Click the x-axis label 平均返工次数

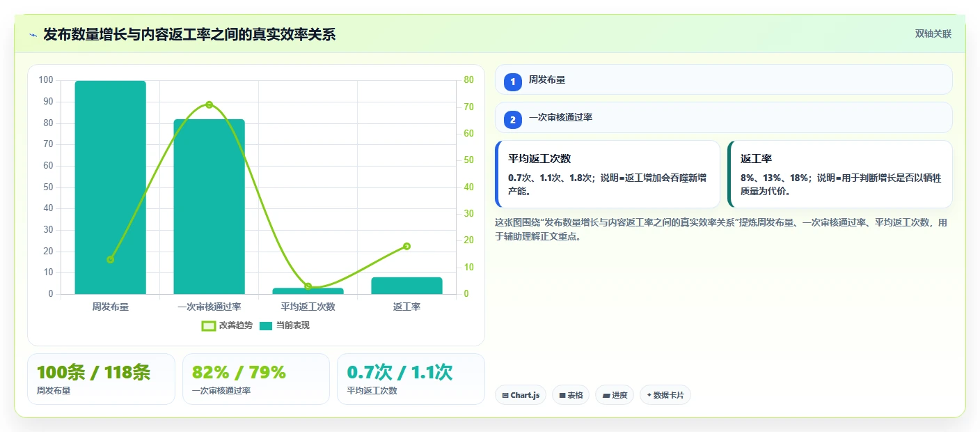point(308,307)
